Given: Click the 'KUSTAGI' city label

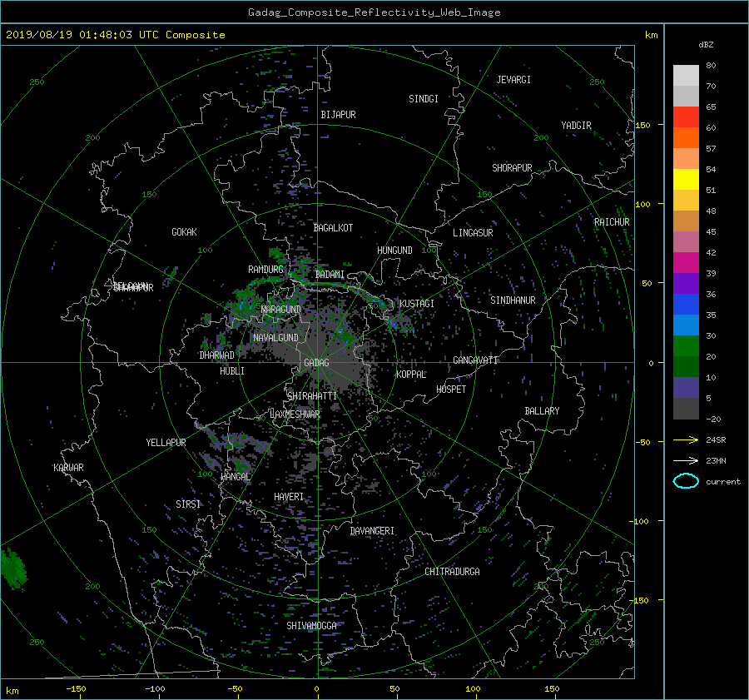Looking at the screenshot, I should [417, 304].
